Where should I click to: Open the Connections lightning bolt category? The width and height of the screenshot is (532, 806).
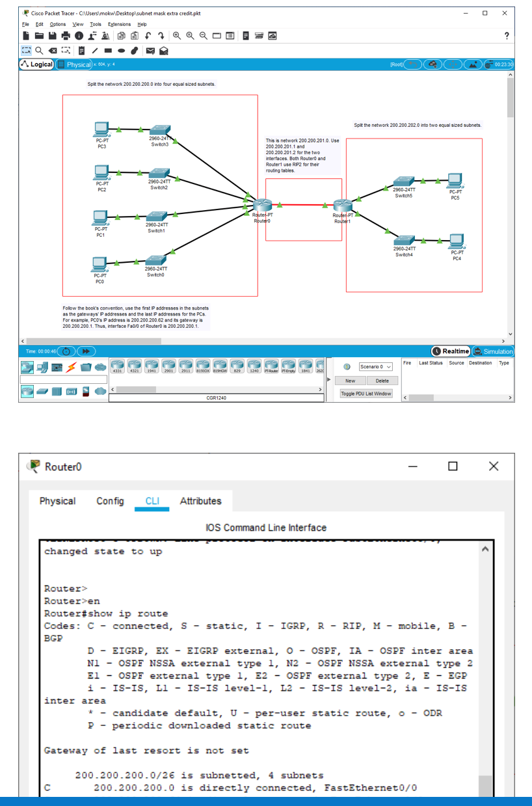71,367
